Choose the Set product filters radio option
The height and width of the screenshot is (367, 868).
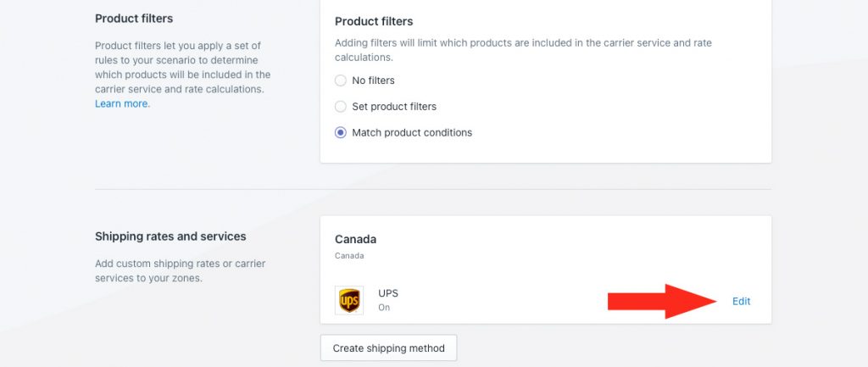click(x=341, y=106)
